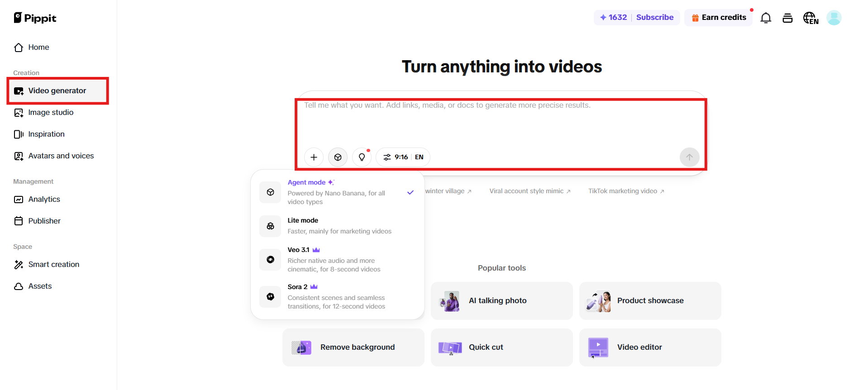Open Video generator in sidebar

tap(58, 90)
